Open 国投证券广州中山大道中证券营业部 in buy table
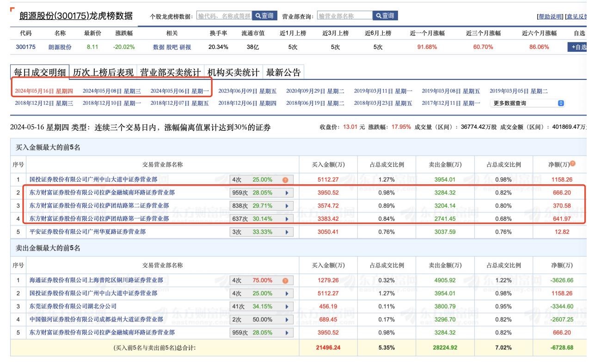 93,179
